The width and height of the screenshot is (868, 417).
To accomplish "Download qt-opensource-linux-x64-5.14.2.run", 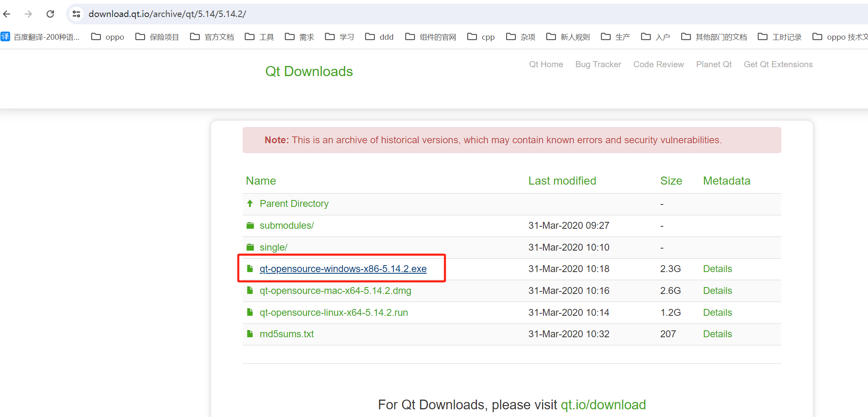I will (334, 313).
